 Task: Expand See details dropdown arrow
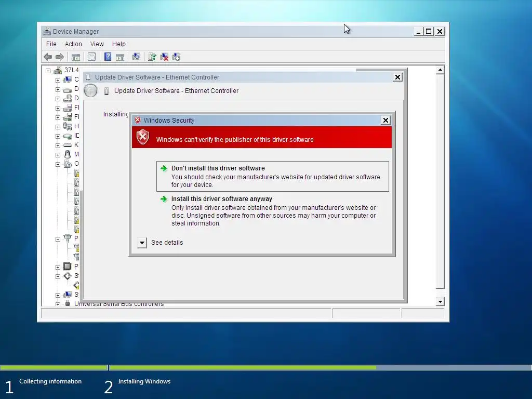tap(142, 243)
